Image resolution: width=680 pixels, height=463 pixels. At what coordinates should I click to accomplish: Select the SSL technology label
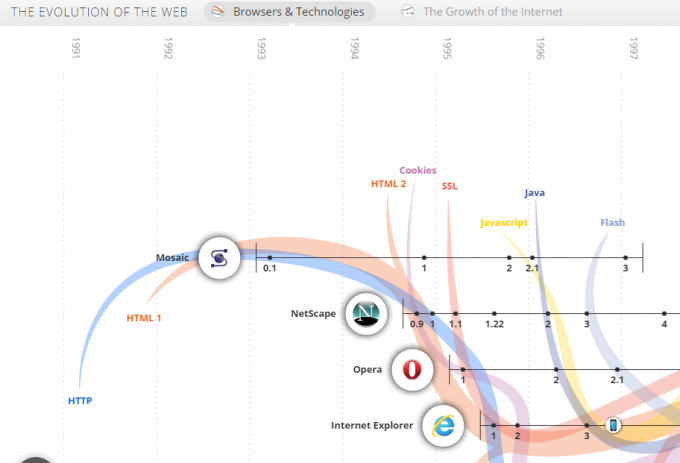(x=449, y=186)
